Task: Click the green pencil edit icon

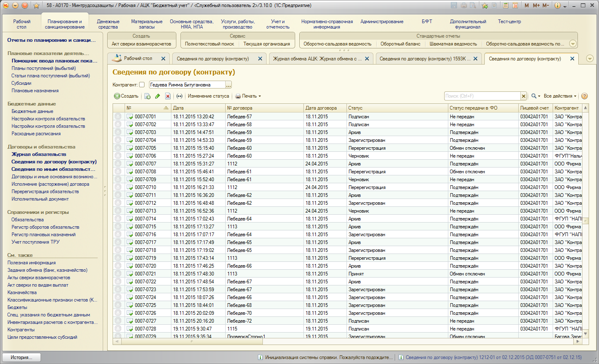Action: [157, 96]
